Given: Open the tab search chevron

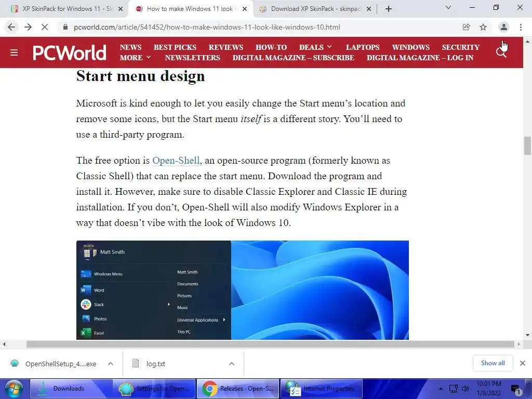Looking at the screenshot, I should (448, 7).
